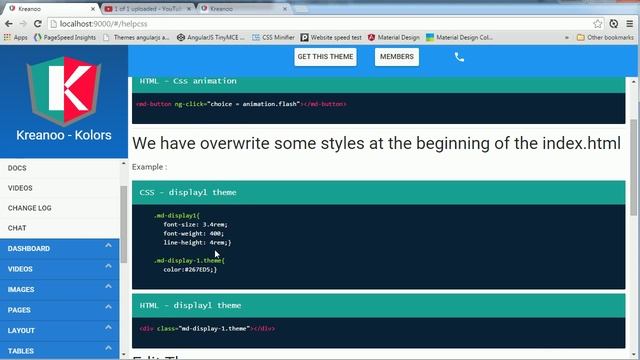This screenshot has height=360, width=640.
Task: Click the sidebar scrollbar thumb
Action: (124, 224)
